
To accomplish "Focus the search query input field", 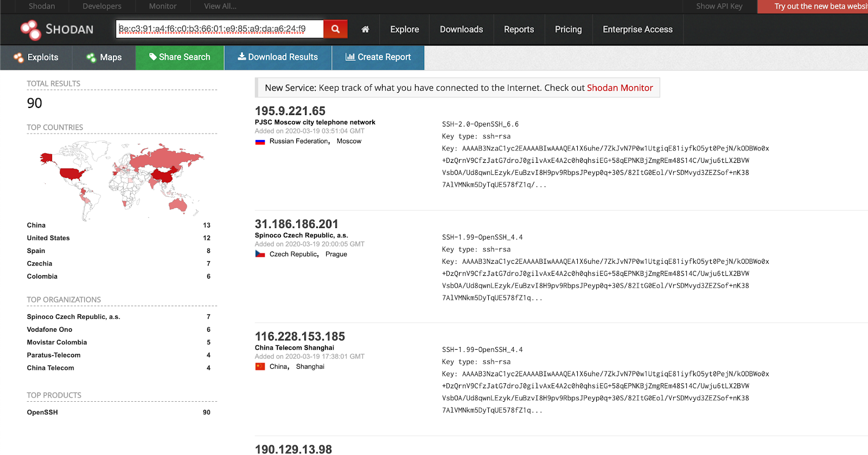I will [x=220, y=29].
